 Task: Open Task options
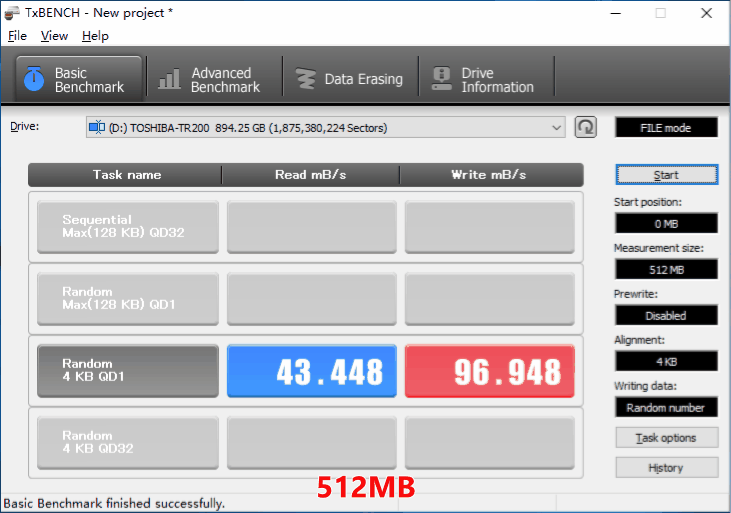pos(667,438)
